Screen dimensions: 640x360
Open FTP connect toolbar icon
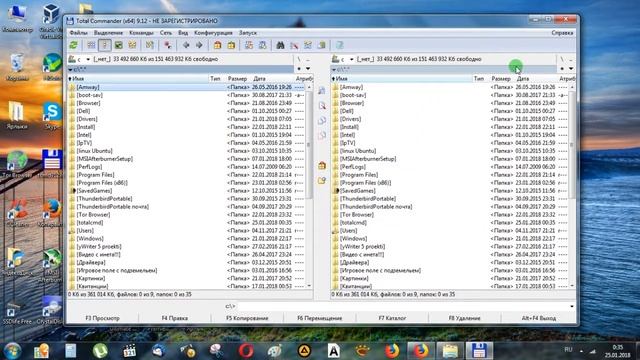(x=249, y=45)
